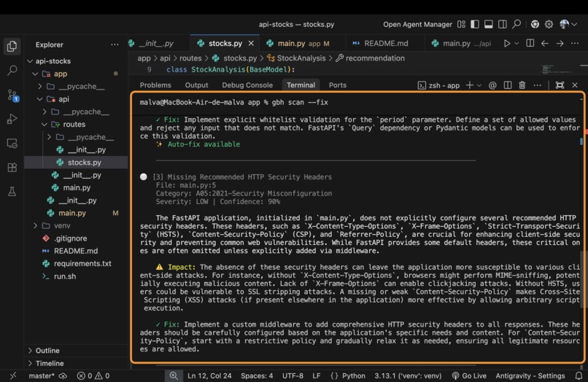Toggle the primary sidebar visibility

pyautogui.click(x=475, y=24)
